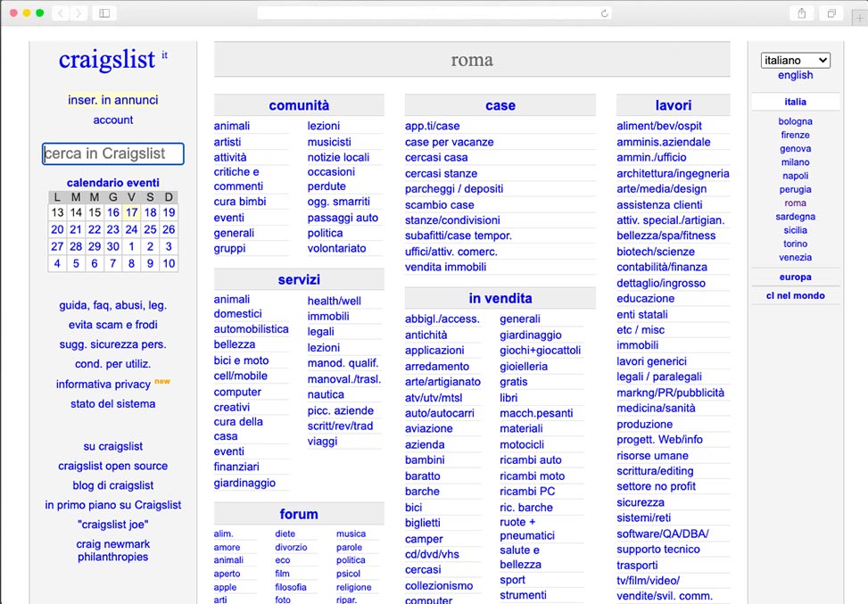Image resolution: width=868 pixels, height=604 pixels.
Task: Open the Safari share icon
Action: (x=802, y=13)
